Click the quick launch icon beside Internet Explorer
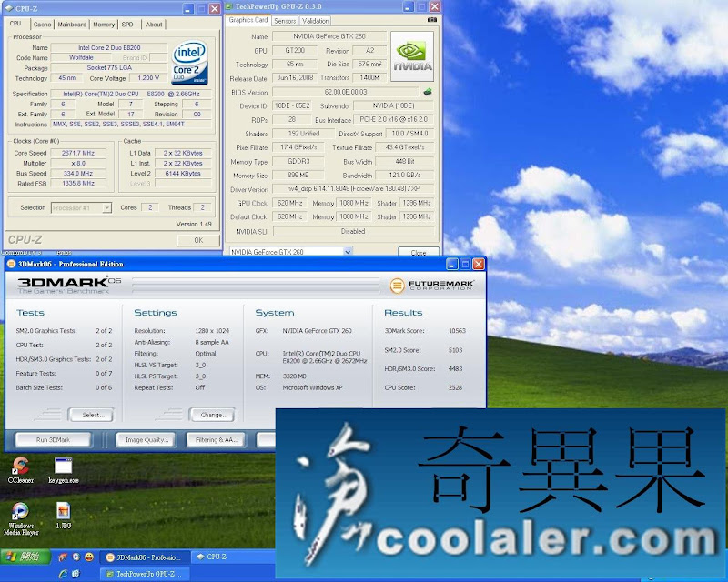This screenshot has height=582, width=728. 76,574
